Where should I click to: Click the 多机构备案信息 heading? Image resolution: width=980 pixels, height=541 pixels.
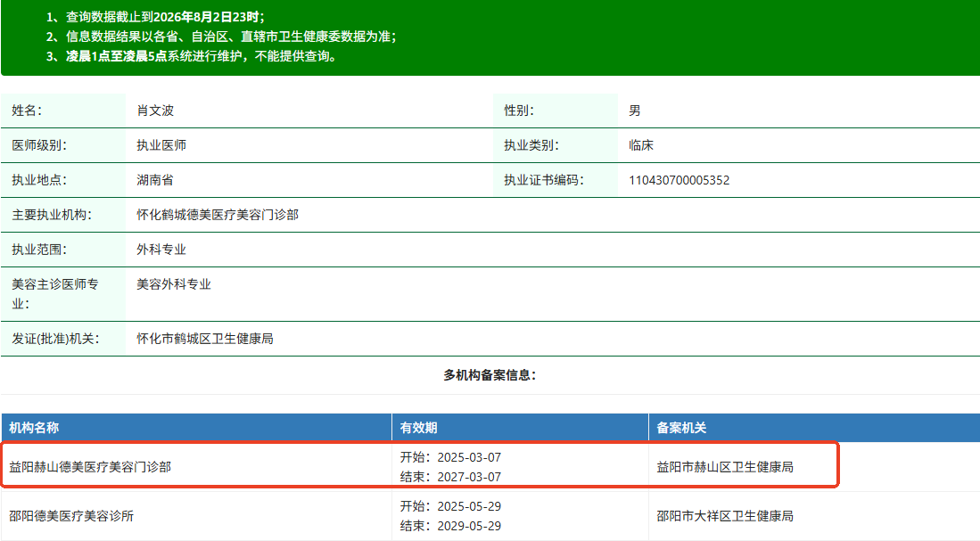pos(490,375)
